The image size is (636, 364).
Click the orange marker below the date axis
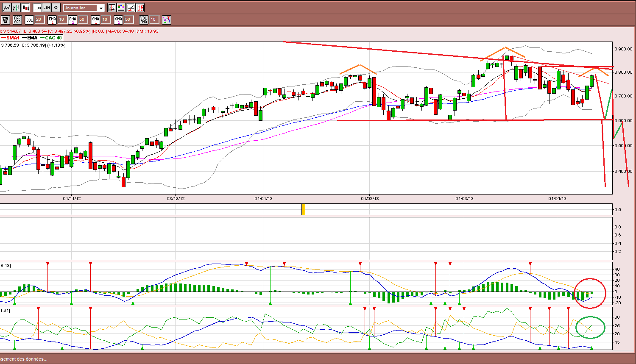303,209
